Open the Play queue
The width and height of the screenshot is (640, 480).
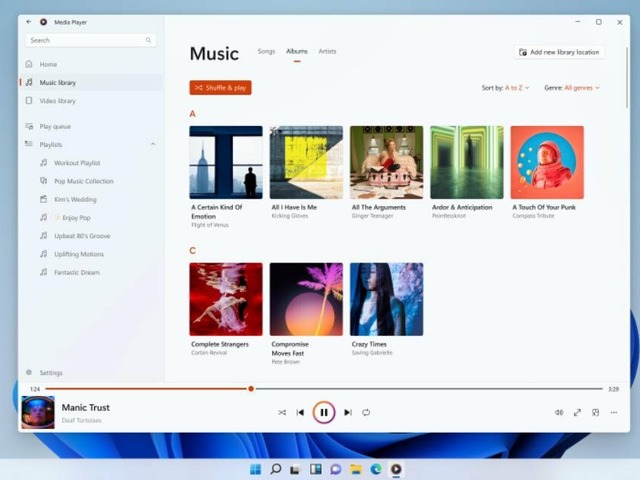pos(54,127)
